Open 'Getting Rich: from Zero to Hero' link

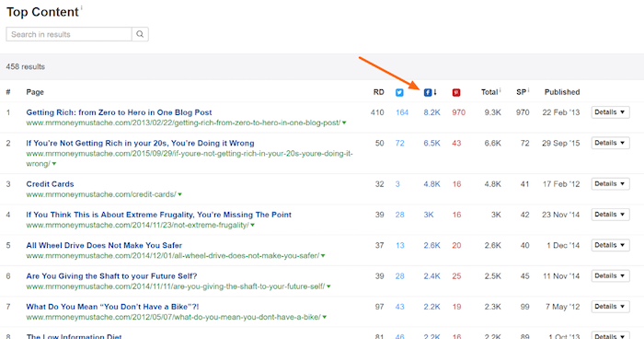click(119, 112)
